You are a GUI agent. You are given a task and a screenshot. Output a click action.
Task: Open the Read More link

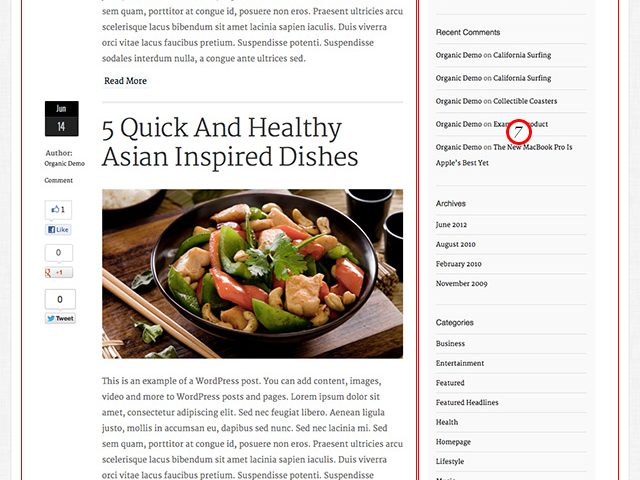tap(125, 81)
